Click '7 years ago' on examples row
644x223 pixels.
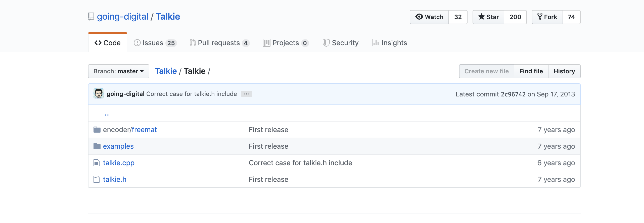(x=556, y=146)
